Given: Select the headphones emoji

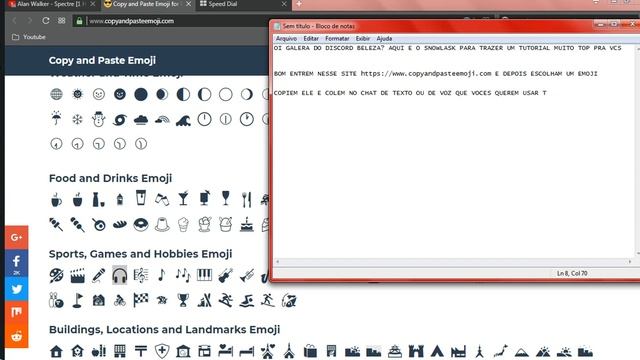Looking at the screenshot, I should (120, 276).
